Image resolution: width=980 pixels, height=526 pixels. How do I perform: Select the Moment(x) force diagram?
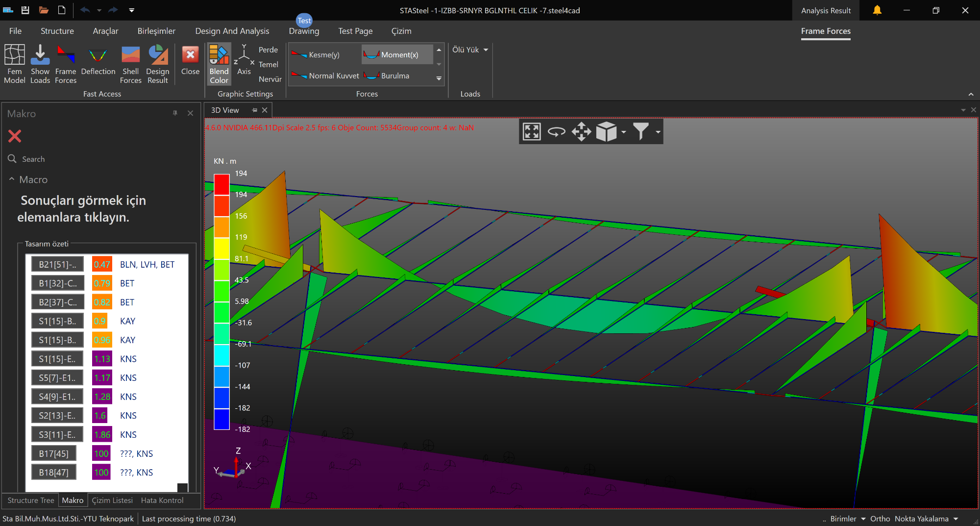tap(397, 54)
